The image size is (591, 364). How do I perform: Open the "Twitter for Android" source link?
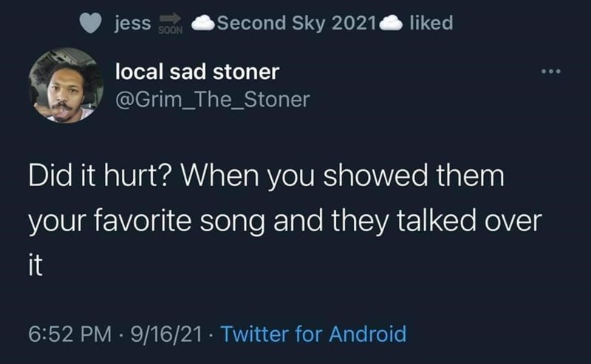[313, 334]
